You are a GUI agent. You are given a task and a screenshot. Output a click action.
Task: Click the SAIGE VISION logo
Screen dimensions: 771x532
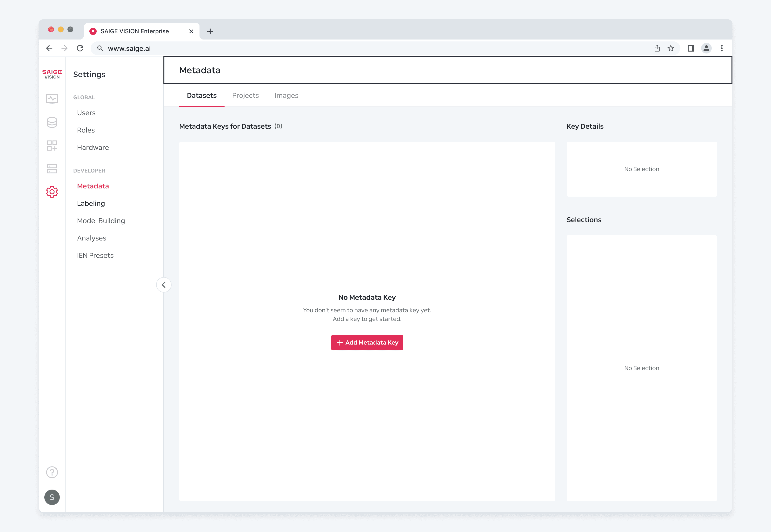click(52, 74)
